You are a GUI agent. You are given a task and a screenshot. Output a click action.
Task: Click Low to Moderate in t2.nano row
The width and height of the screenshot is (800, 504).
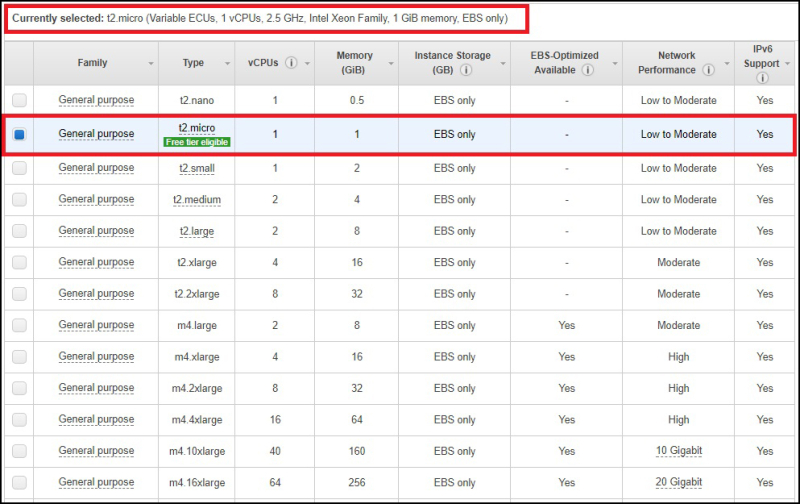tap(679, 100)
